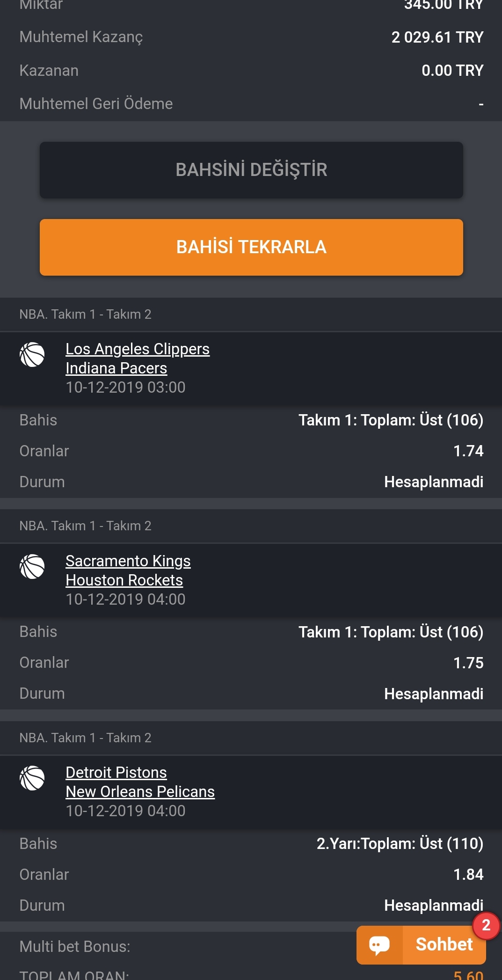Tap the basketball icon beside Sacramento Kings
The width and height of the screenshot is (502, 980).
point(32,567)
